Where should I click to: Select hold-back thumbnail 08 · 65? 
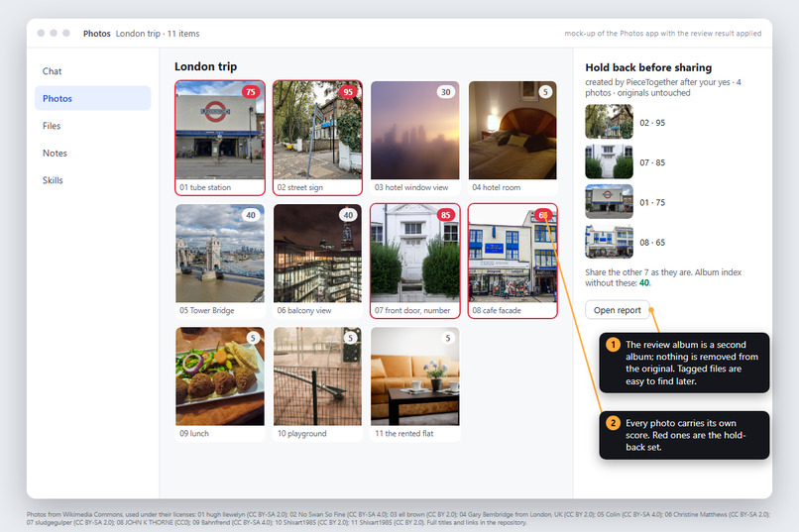coord(609,242)
